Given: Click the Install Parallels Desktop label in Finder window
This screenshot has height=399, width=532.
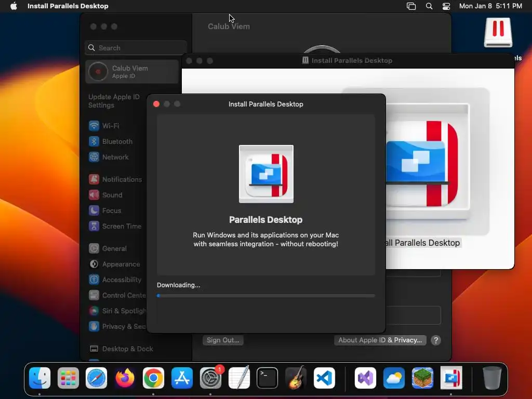Looking at the screenshot, I should tap(422, 243).
